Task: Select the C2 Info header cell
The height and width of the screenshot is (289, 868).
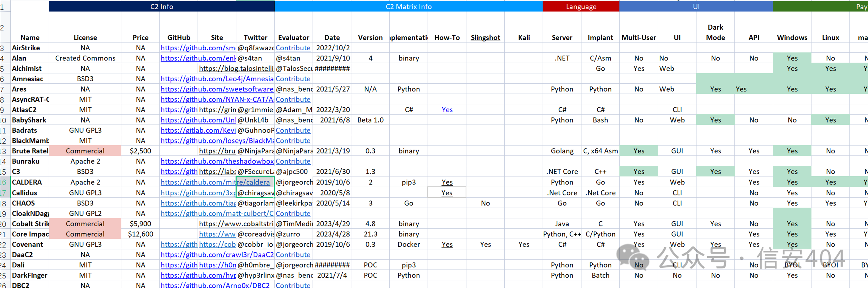Action: coord(161,6)
